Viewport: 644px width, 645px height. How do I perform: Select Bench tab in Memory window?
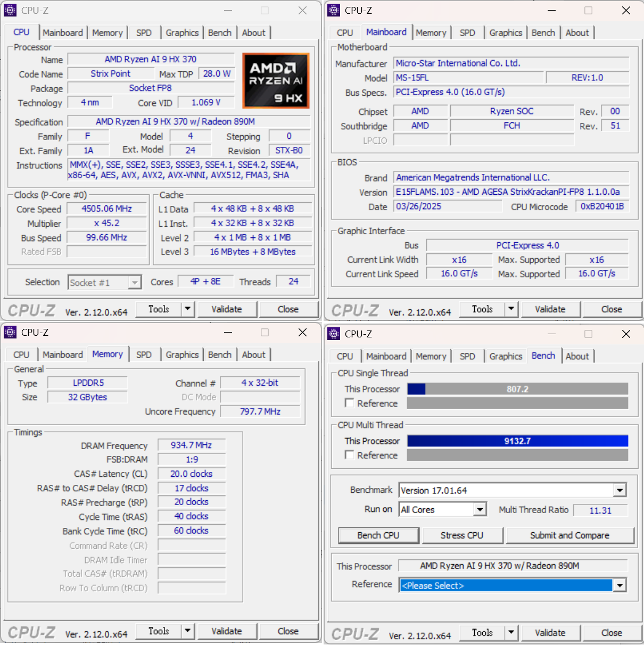[220, 354]
